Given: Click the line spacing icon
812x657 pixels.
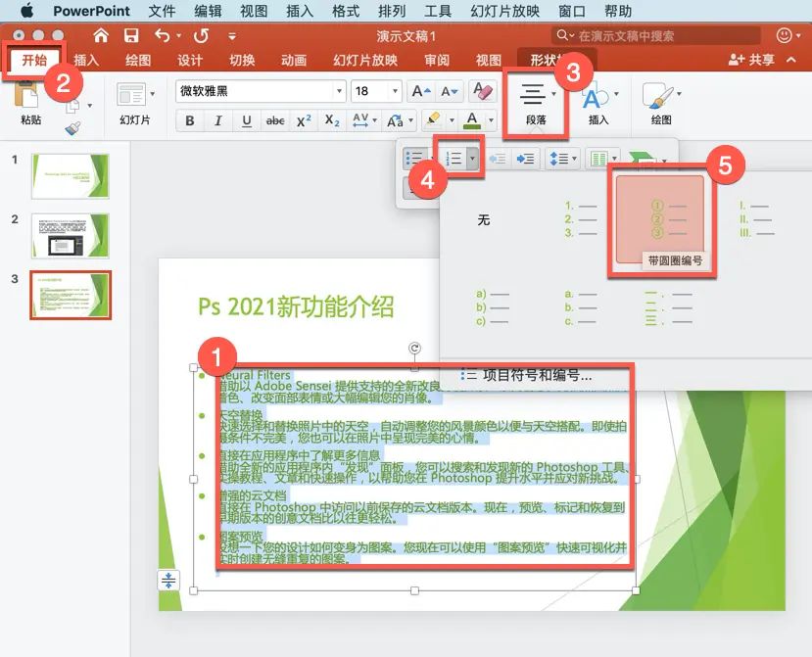Looking at the screenshot, I should [558, 159].
